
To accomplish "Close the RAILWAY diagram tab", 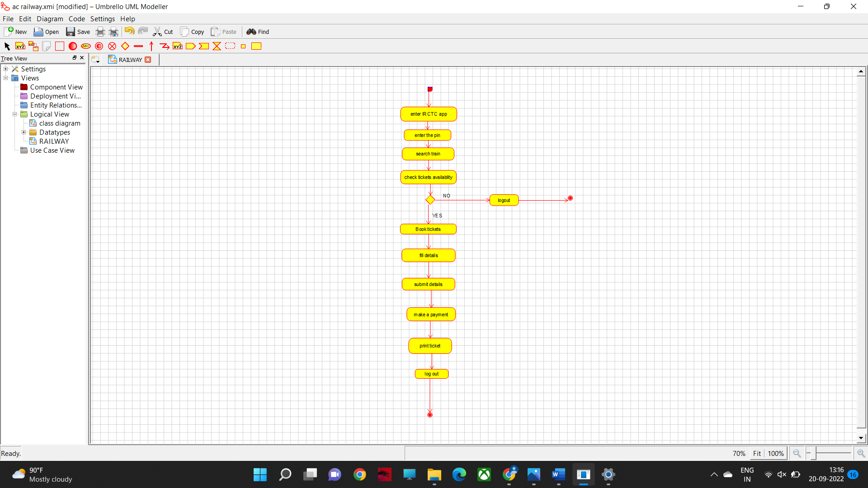I will click(148, 60).
